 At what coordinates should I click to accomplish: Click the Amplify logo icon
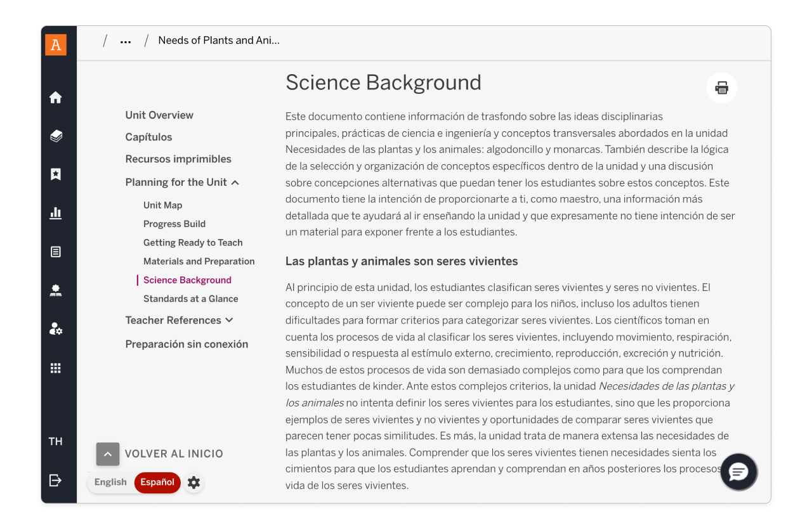(56, 44)
